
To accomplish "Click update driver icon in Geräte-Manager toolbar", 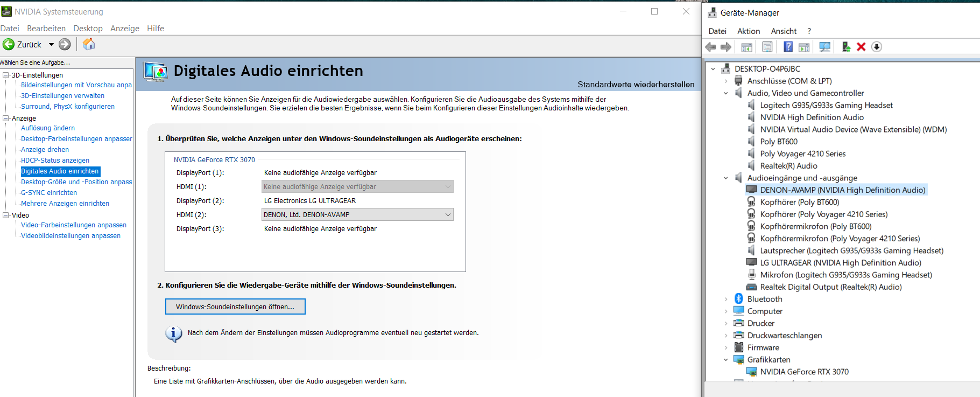I will (x=846, y=47).
